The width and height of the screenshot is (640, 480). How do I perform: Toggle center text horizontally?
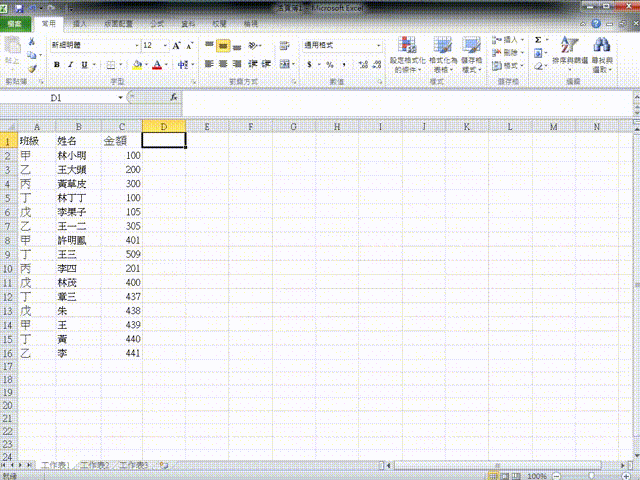point(223,64)
